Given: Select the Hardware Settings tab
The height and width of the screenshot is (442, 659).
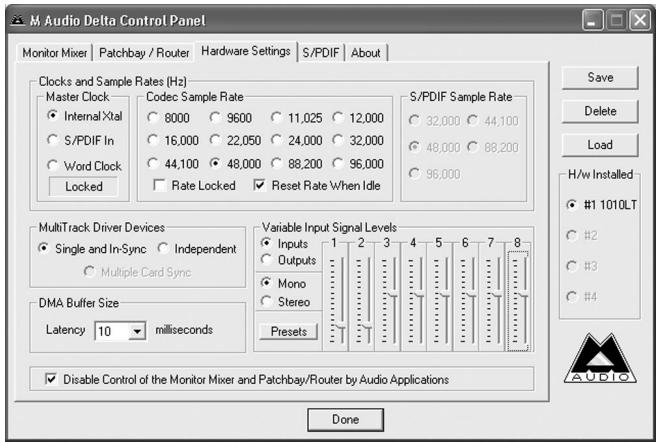Looking at the screenshot, I should [245, 51].
